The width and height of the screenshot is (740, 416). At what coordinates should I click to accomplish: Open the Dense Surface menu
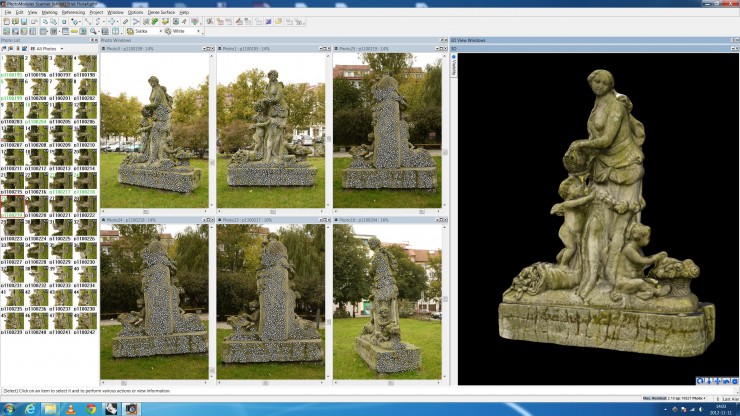pyautogui.click(x=160, y=12)
